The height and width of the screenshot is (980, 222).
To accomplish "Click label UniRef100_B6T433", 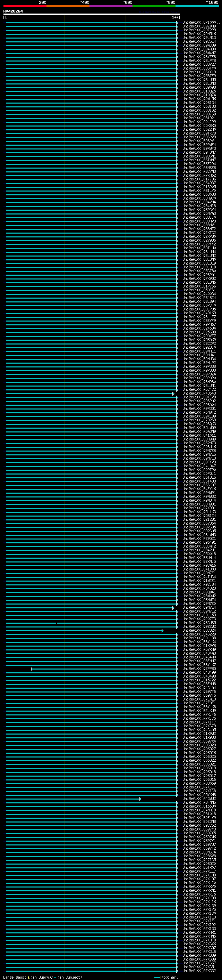I will pos(199,481).
